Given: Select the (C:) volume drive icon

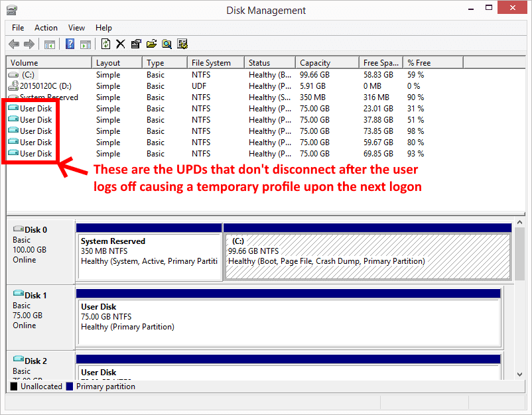Looking at the screenshot, I should (13, 75).
